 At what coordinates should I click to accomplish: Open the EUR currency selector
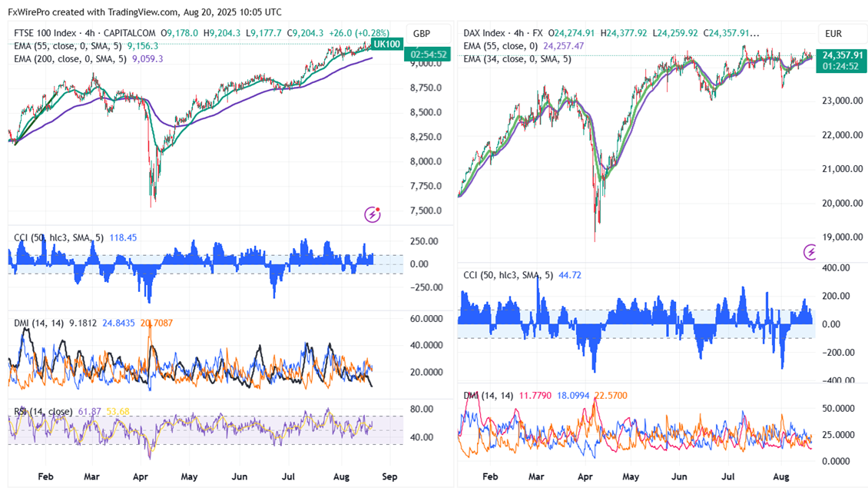point(834,34)
